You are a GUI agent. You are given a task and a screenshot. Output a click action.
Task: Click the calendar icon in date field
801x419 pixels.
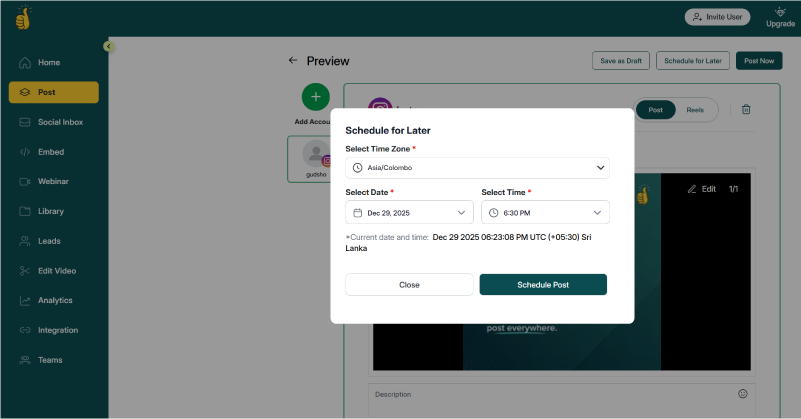coord(358,213)
